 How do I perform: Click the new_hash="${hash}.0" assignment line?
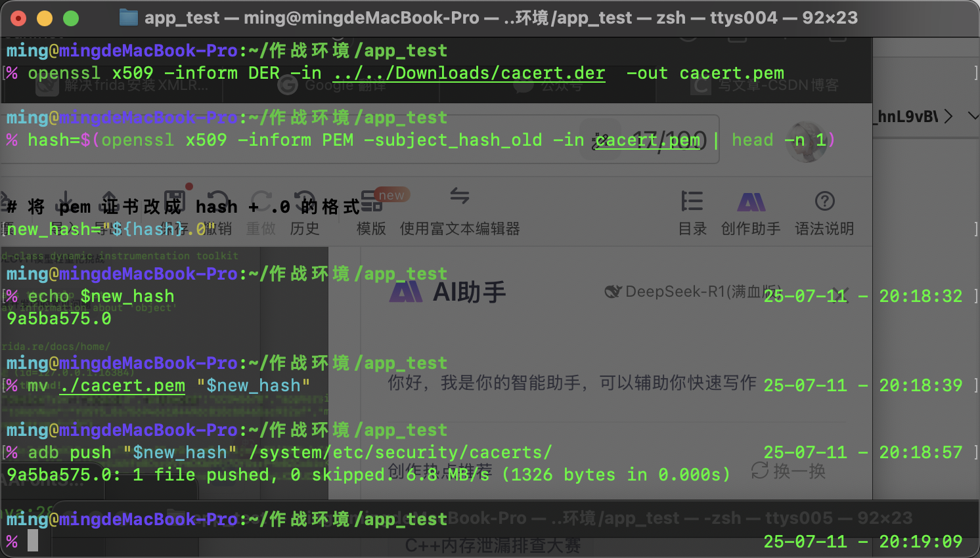coord(111,229)
